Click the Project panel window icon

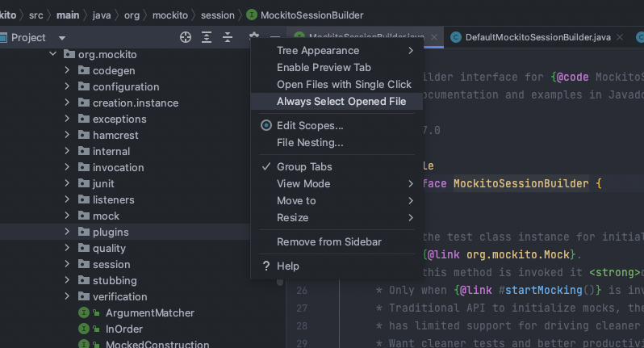point(3,38)
